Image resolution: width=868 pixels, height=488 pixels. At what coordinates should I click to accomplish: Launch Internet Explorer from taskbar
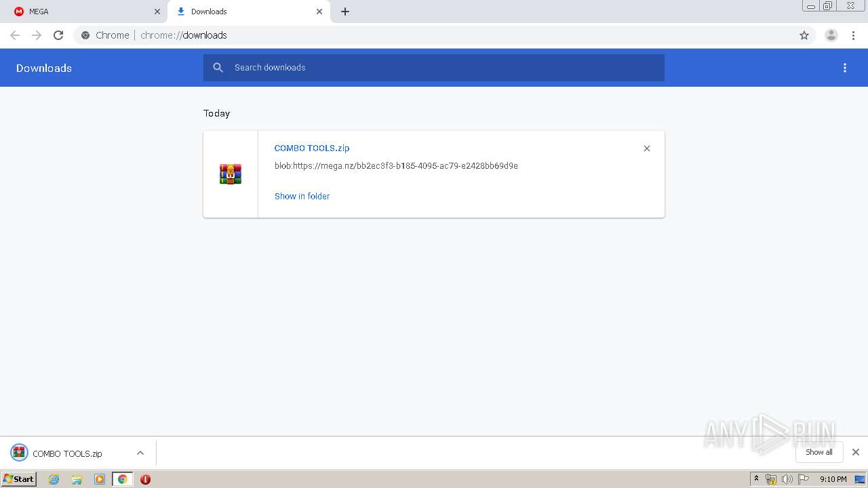click(x=54, y=479)
